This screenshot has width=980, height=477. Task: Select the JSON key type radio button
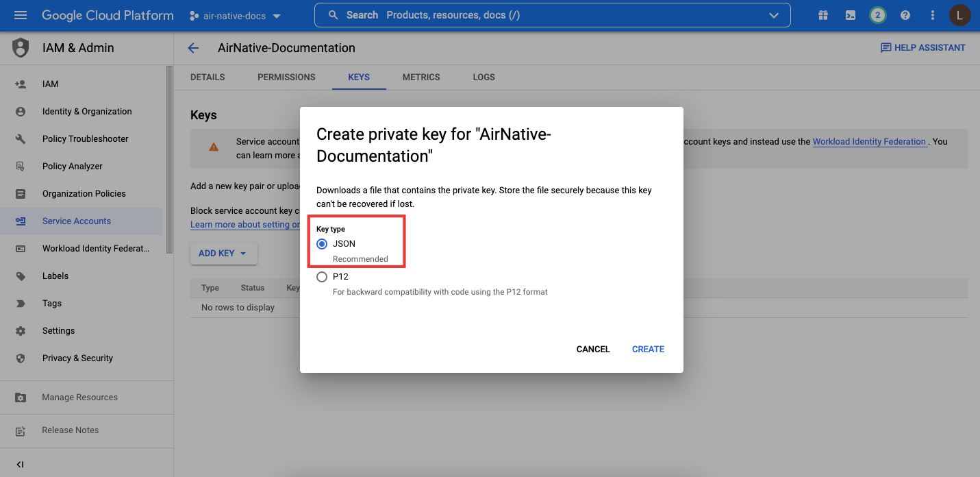[x=322, y=244]
